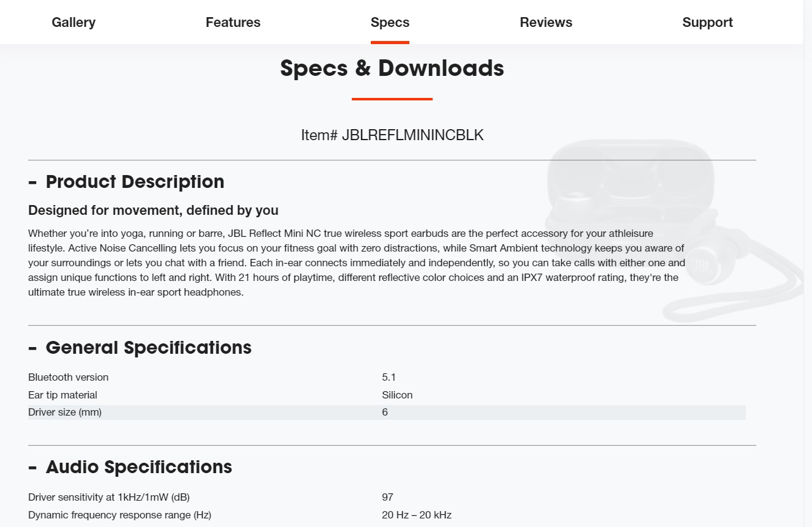The width and height of the screenshot is (812, 527).
Task: Collapse the General Specifications section
Action: click(140, 348)
